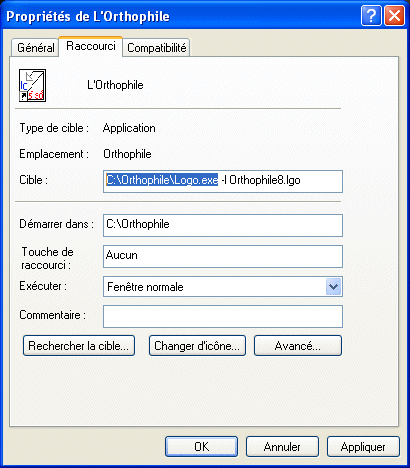Click in the Cible text field
Image resolution: width=410 pixels, height=468 pixels.
pyautogui.click(x=223, y=181)
